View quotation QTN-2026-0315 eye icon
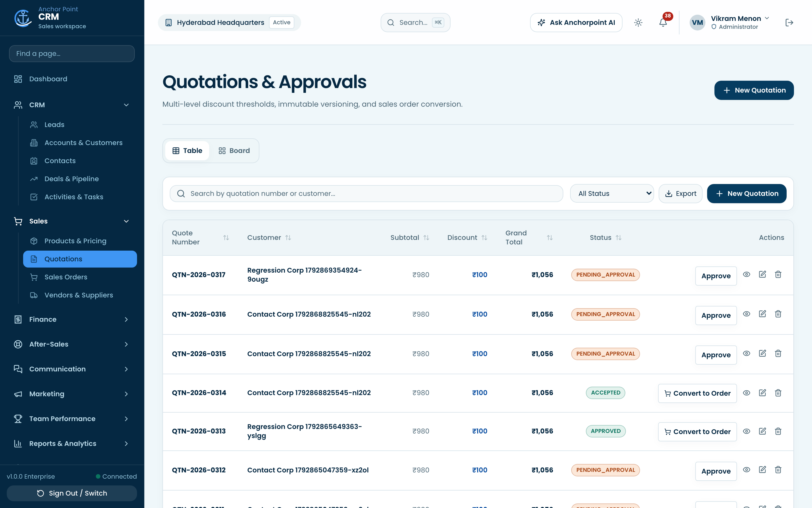This screenshot has height=508, width=812. [747, 353]
